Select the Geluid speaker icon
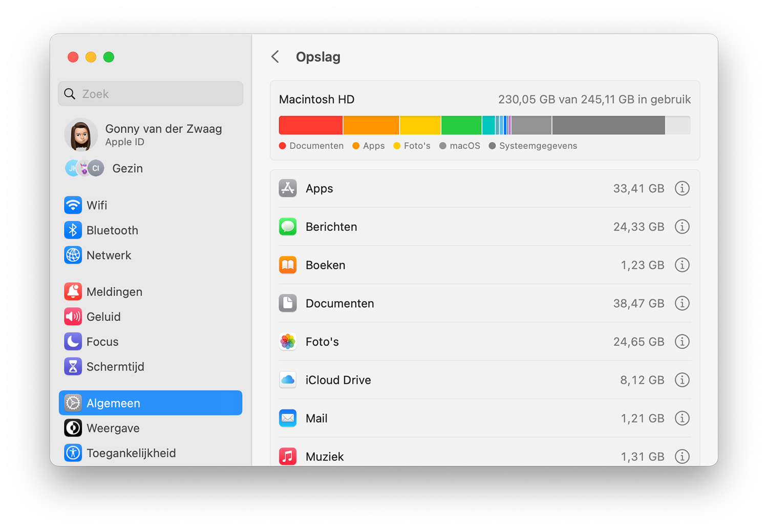Image resolution: width=768 pixels, height=532 pixels. point(73,316)
